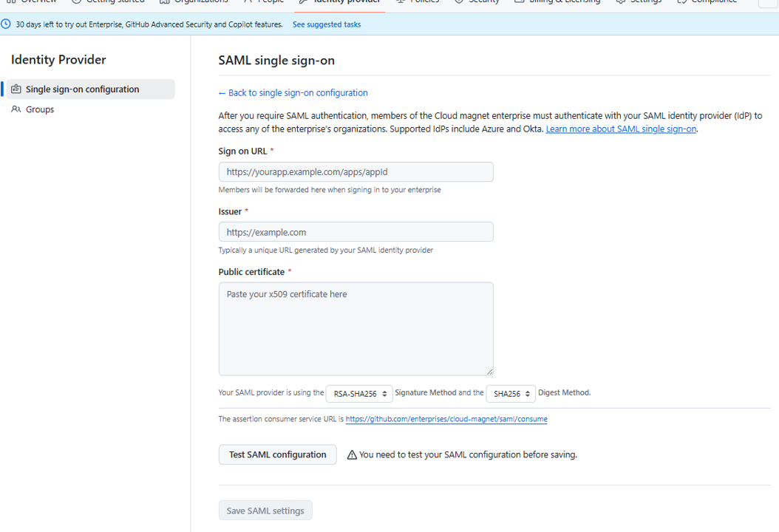Viewport: 779px width, 532px height.
Task: Focus the Sign on URL input field
Action: (356, 172)
